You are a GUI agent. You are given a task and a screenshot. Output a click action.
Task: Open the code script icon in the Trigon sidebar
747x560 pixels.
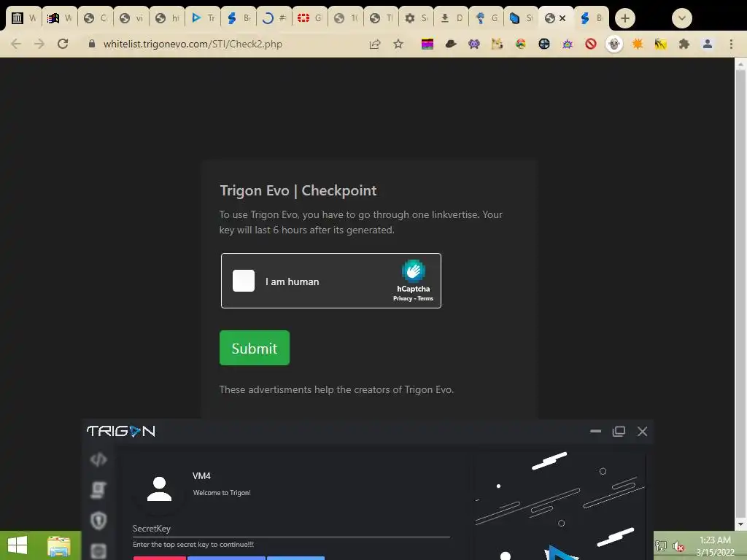pos(98,459)
